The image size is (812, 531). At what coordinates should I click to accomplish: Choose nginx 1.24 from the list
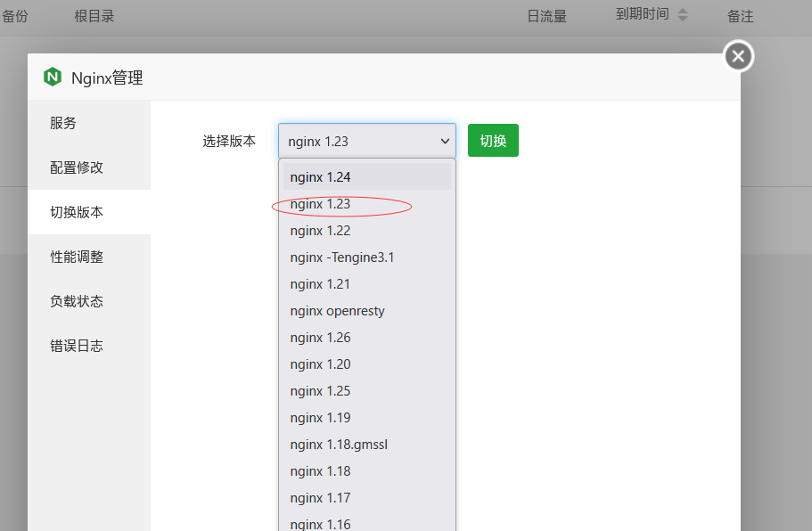click(x=367, y=177)
